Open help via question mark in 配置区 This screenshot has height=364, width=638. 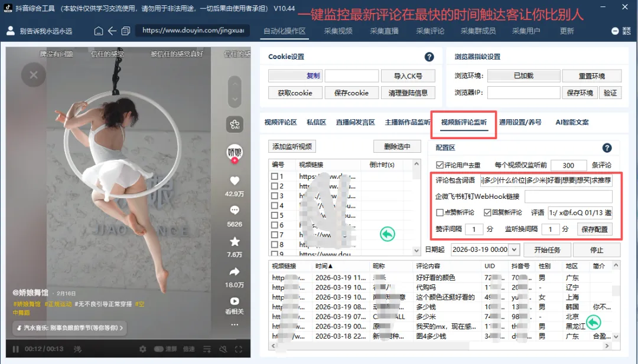click(x=608, y=147)
